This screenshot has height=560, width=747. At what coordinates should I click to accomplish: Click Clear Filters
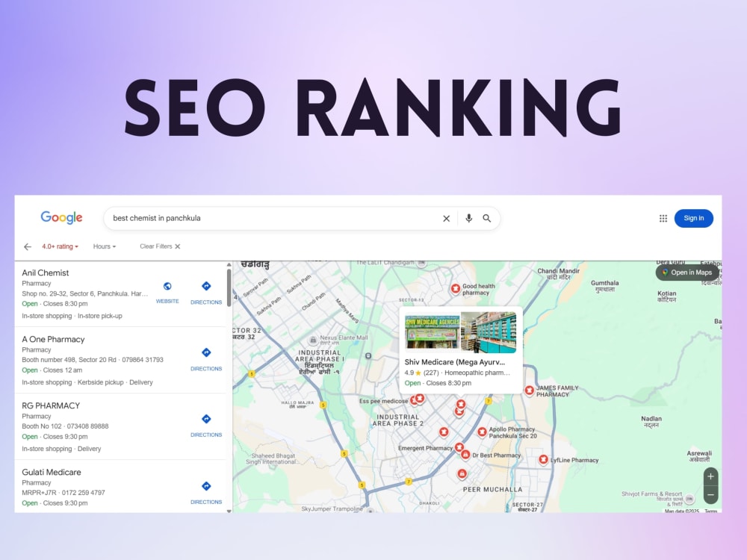click(160, 246)
